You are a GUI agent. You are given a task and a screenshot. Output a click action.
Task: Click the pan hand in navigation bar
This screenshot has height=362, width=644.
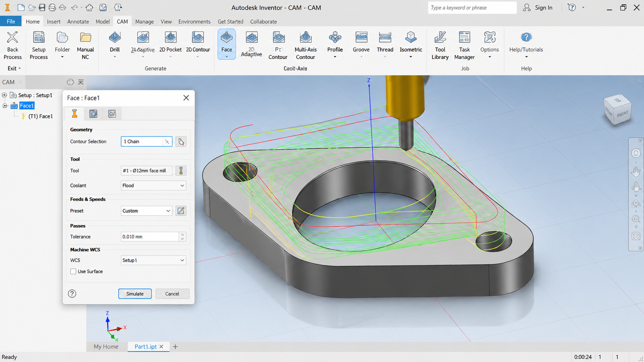[636, 171]
